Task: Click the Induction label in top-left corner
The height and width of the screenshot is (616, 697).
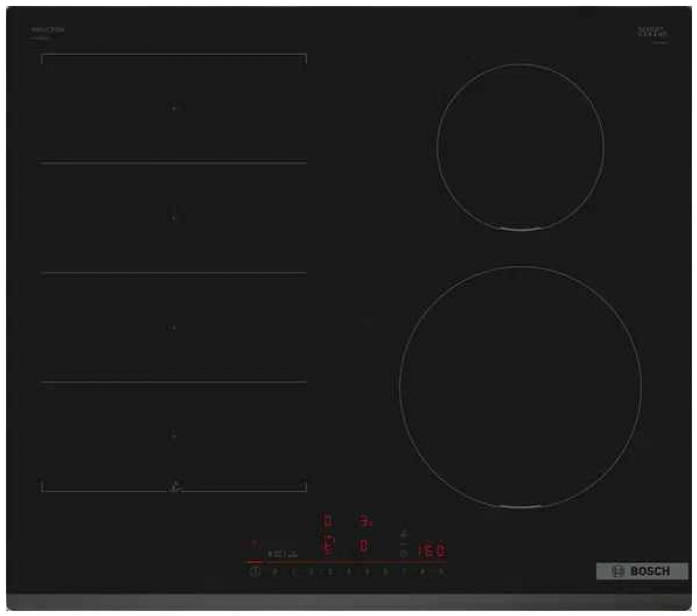Action: (48, 30)
